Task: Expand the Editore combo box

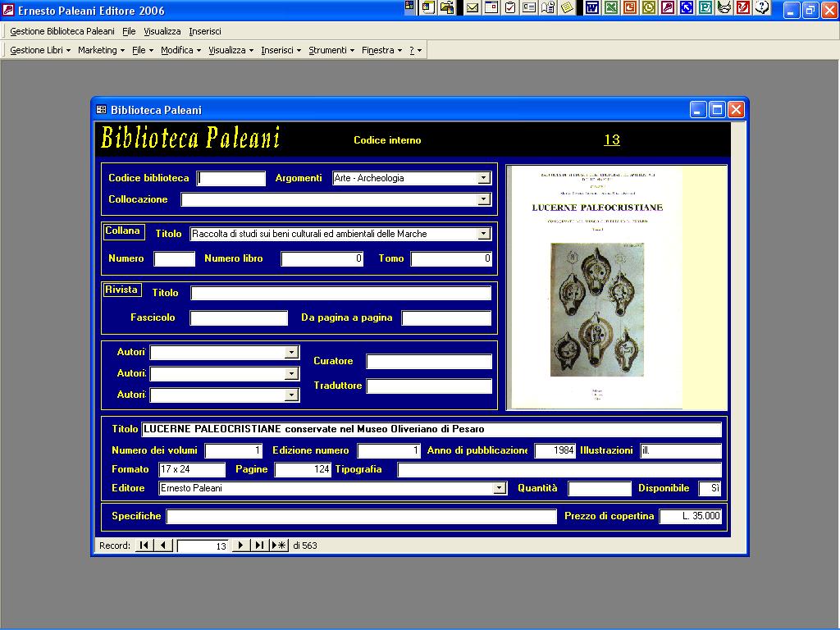Action: [499, 488]
